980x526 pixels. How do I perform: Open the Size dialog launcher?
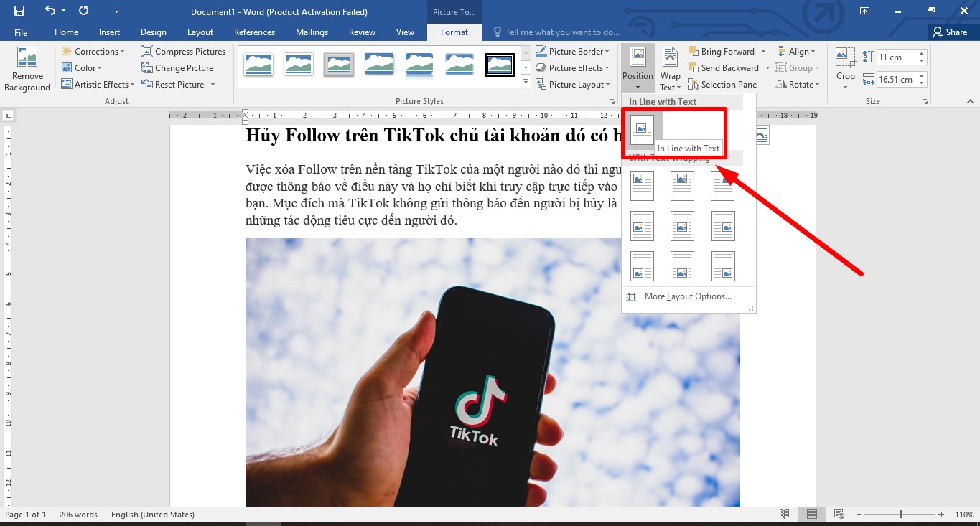point(925,102)
